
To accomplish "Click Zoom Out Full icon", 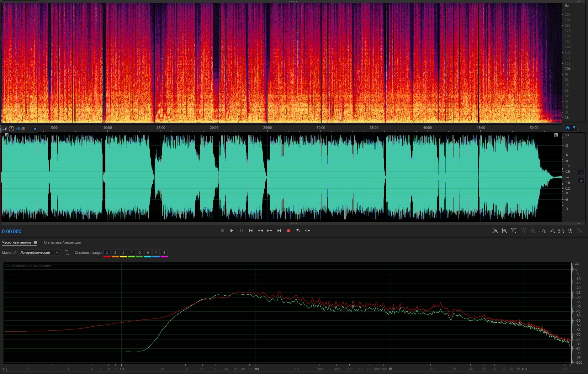I will click(x=533, y=231).
